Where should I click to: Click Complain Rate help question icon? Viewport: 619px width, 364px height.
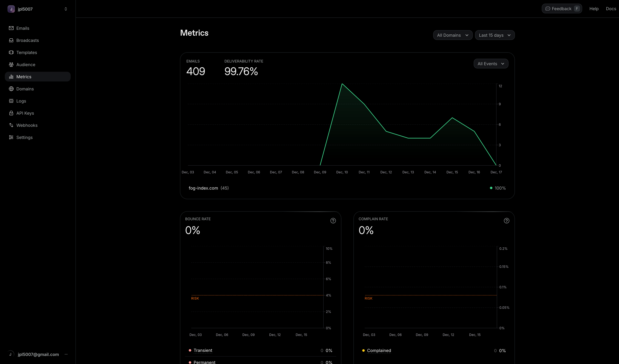coord(506,221)
